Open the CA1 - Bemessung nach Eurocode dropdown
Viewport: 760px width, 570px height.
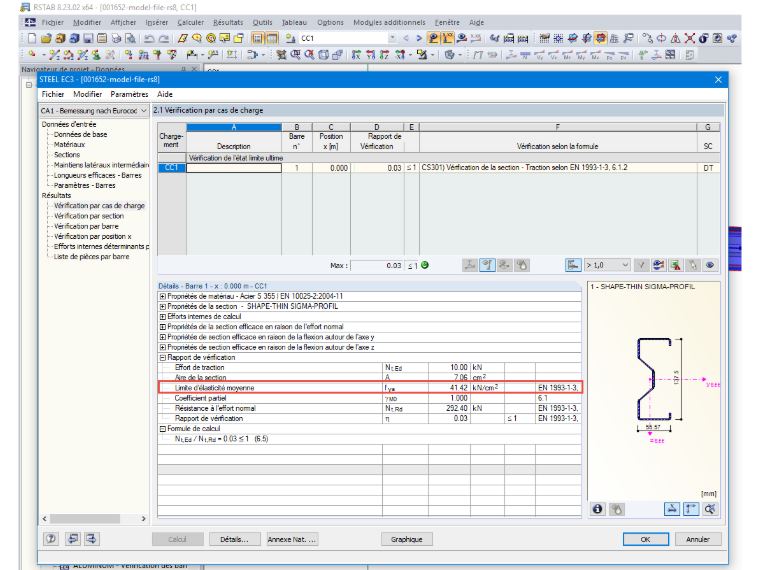pos(94,111)
